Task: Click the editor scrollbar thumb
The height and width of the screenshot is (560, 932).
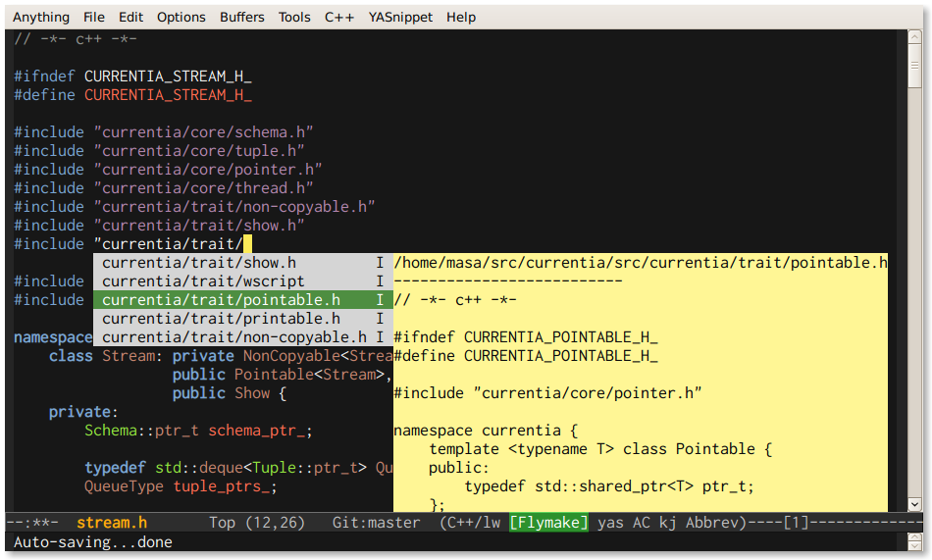Action: [x=914, y=66]
